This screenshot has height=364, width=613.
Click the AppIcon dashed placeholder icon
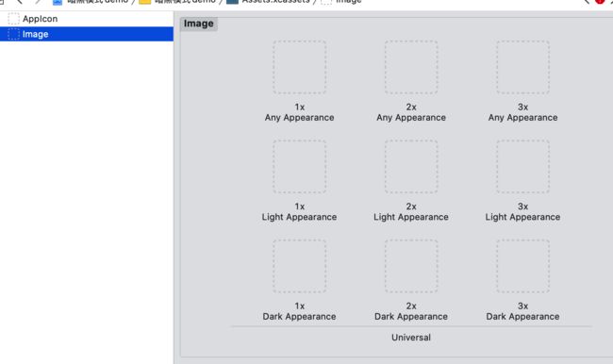pyautogui.click(x=14, y=19)
